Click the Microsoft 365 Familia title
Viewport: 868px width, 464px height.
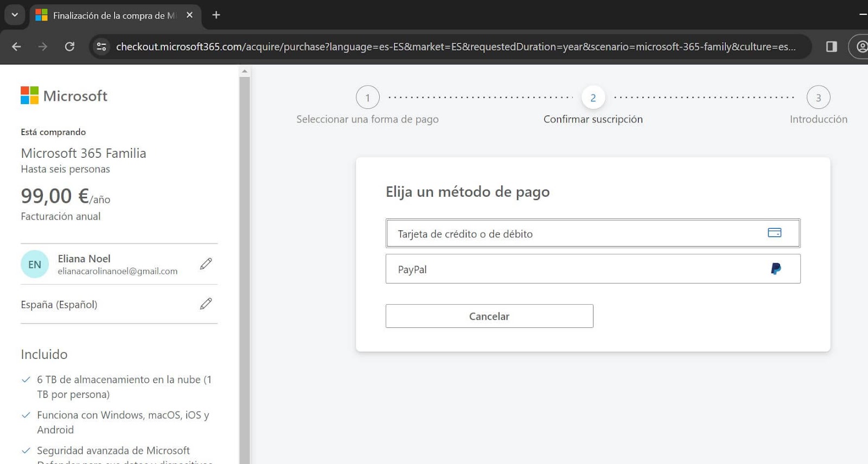(84, 153)
